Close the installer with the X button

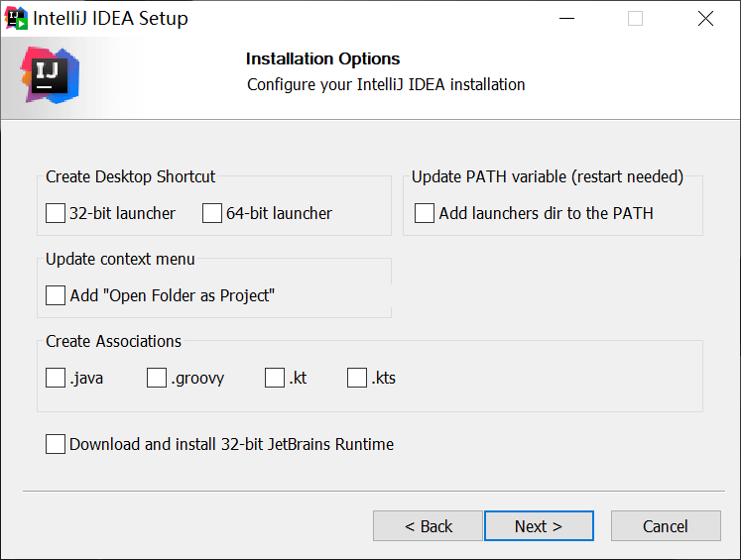705,19
